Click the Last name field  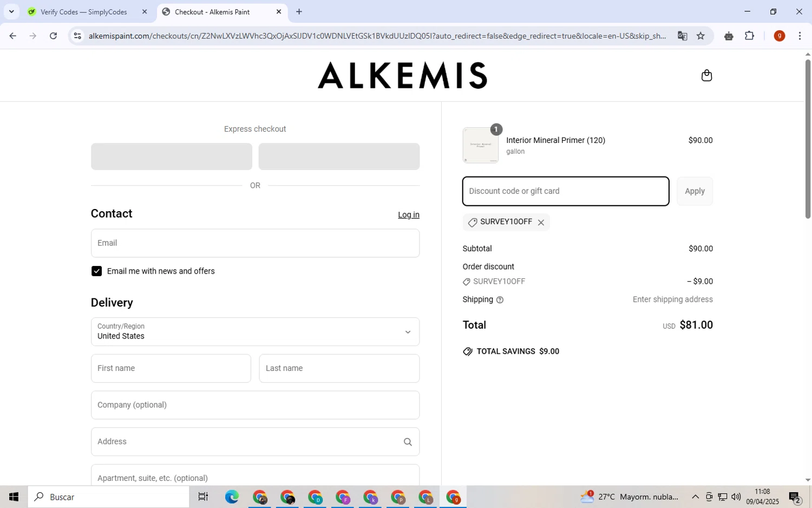coord(339,368)
